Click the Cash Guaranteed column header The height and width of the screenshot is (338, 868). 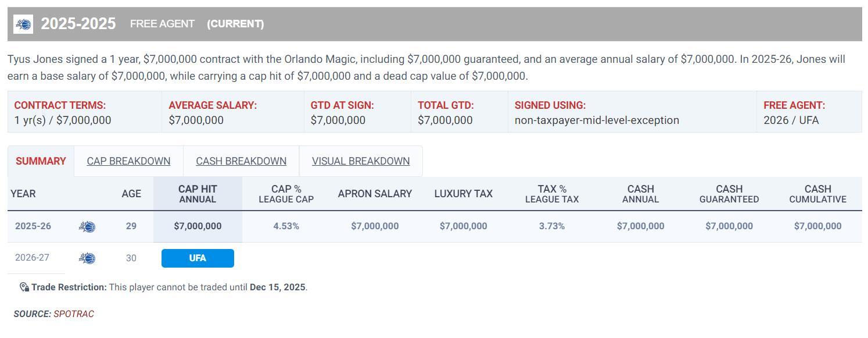point(729,194)
